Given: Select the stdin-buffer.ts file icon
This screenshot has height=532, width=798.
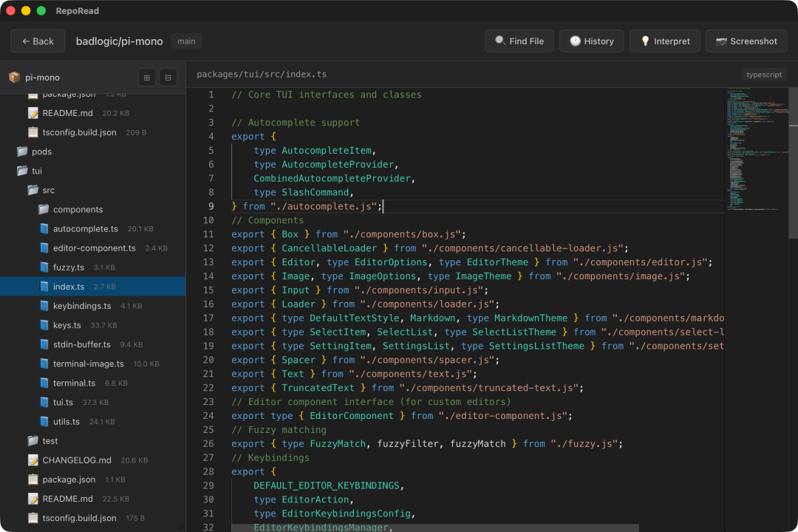Looking at the screenshot, I should pos(44,344).
